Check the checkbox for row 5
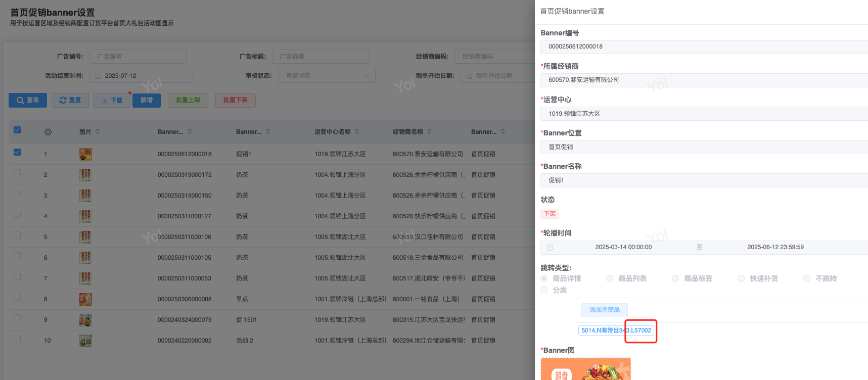Viewport: 868px width, 380px height. 17,235
